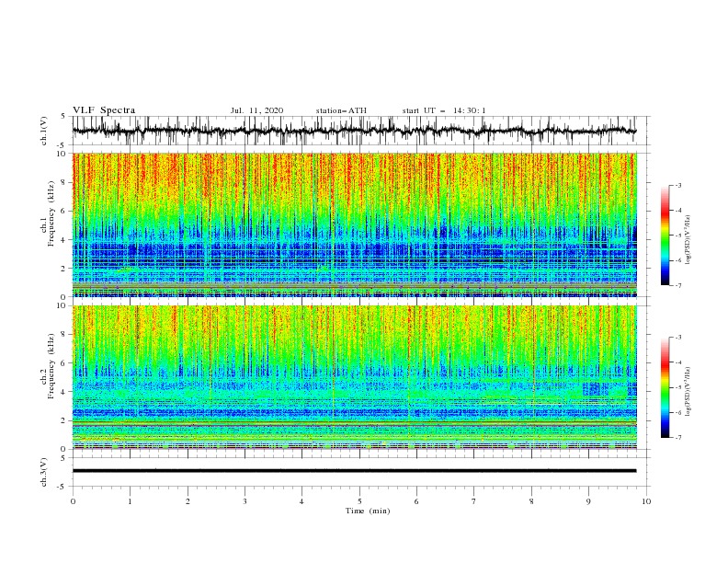Click the "-3" label on ch.1 color bar
This screenshot has height=563, width=728.
677,185
